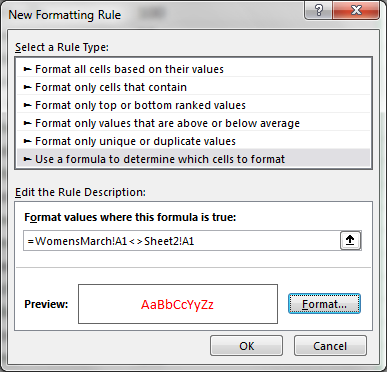Click arrow bullet beside 'top or bottom ranked' rule
Image resolution: width=387 pixels, height=372 pixels.
pyautogui.click(x=27, y=105)
